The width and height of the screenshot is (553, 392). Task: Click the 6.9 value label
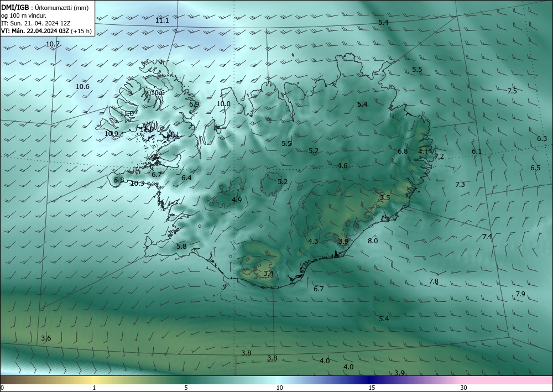[x=194, y=104]
